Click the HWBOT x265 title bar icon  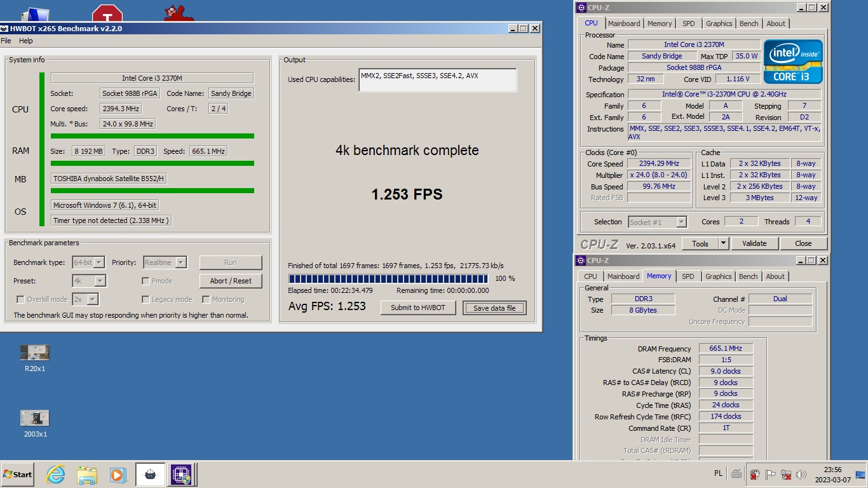(x=4, y=29)
